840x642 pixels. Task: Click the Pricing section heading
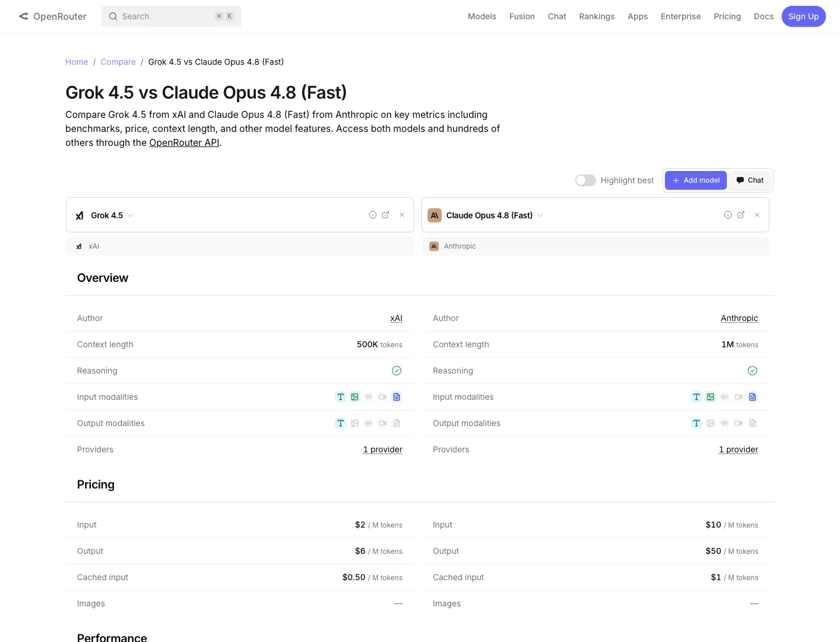point(96,484)
